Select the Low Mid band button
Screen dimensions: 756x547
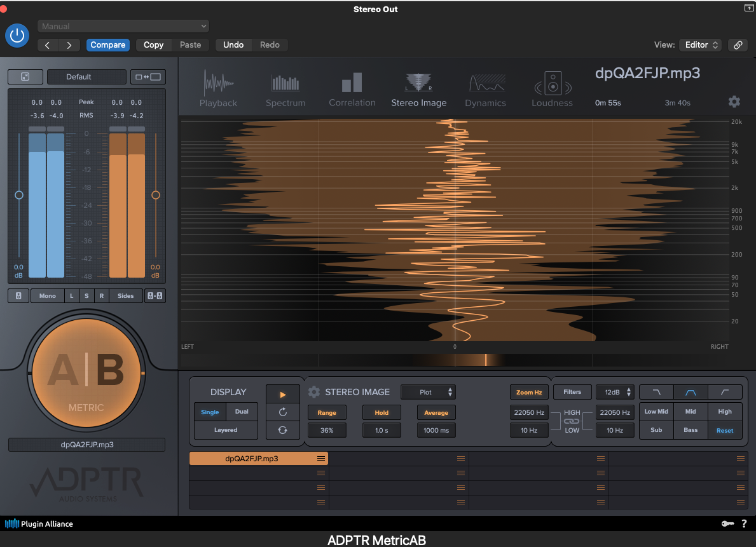(x=656, y=412)
